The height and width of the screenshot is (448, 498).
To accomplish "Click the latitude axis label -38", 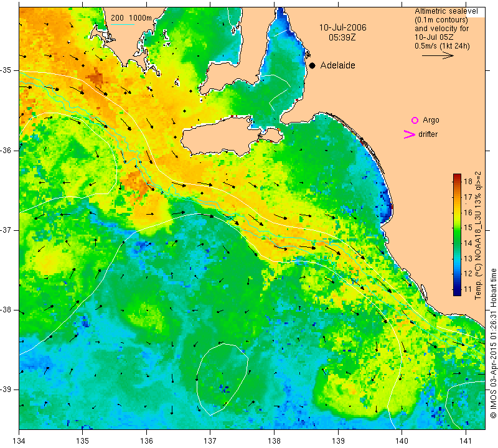I will tap(6, 310).
